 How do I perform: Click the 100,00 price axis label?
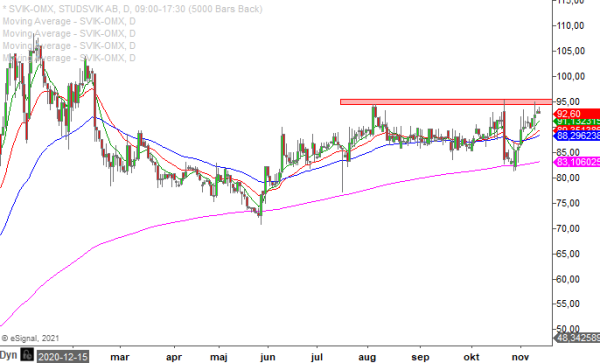click(x=570, y=76)
